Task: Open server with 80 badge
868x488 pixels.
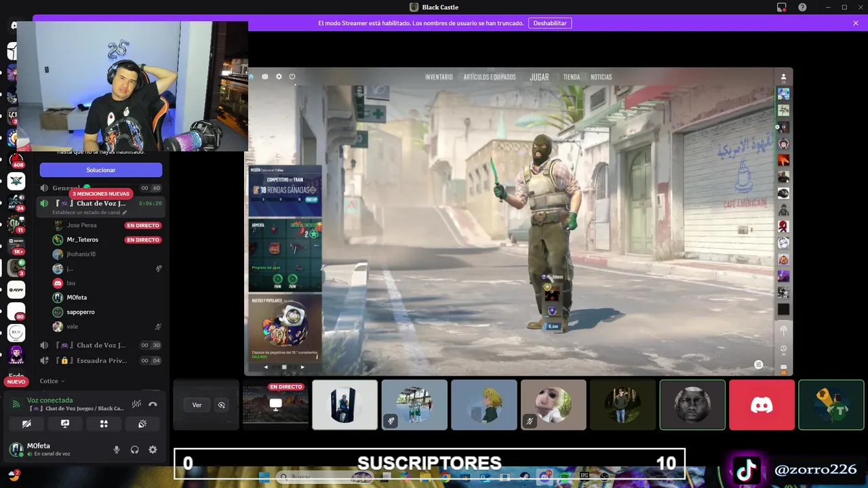Action: tap(16, 311)
